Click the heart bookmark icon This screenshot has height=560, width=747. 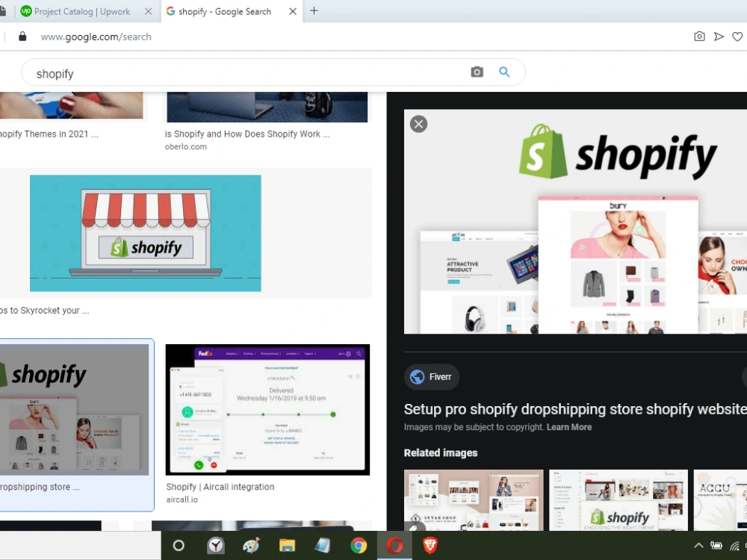coord(737,37)
